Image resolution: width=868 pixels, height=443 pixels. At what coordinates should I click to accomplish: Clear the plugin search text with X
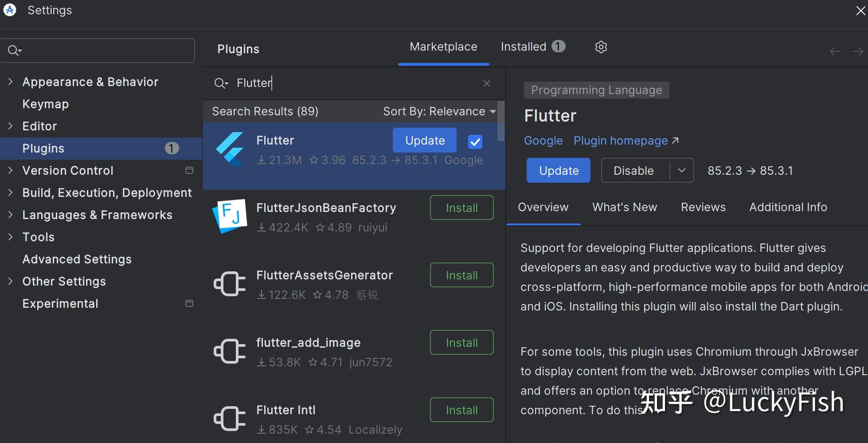tap(486, 83)
